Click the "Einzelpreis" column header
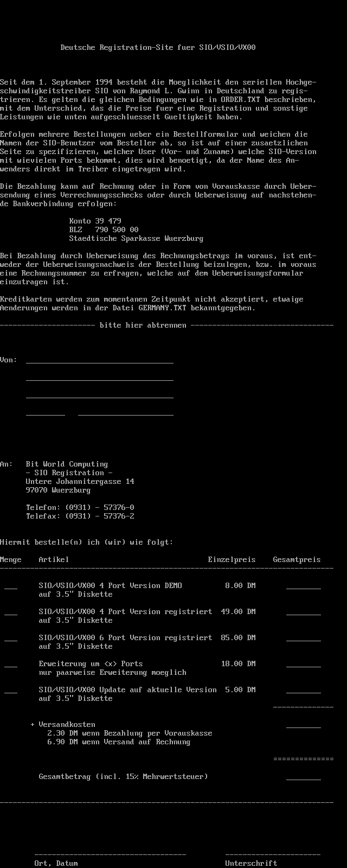 click(232, 559)
